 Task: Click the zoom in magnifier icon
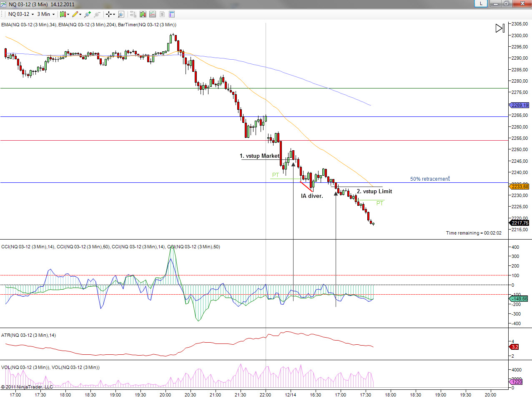(88, 14)
